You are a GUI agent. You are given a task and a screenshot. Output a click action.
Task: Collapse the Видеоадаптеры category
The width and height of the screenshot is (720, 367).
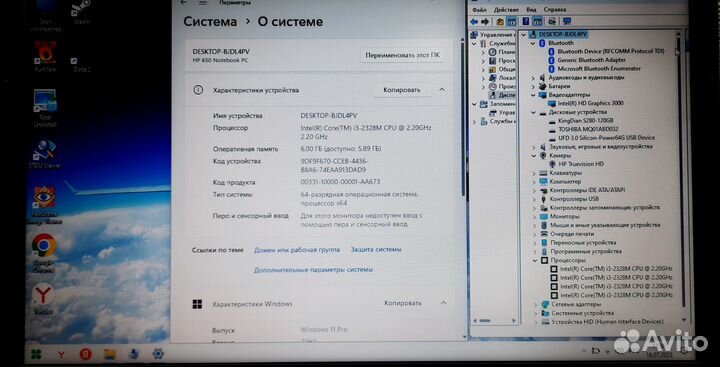pos(533,95)
